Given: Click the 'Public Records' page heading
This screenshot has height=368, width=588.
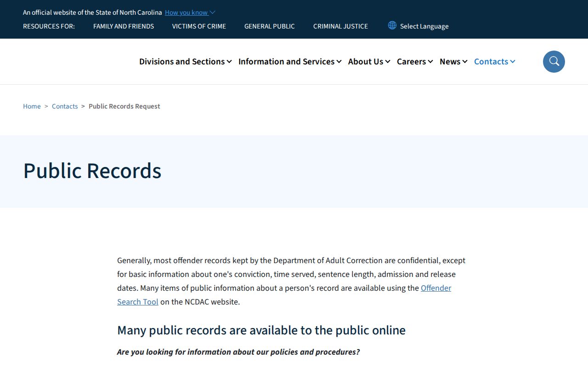Looking at the screenshot, I should [92, 171].
